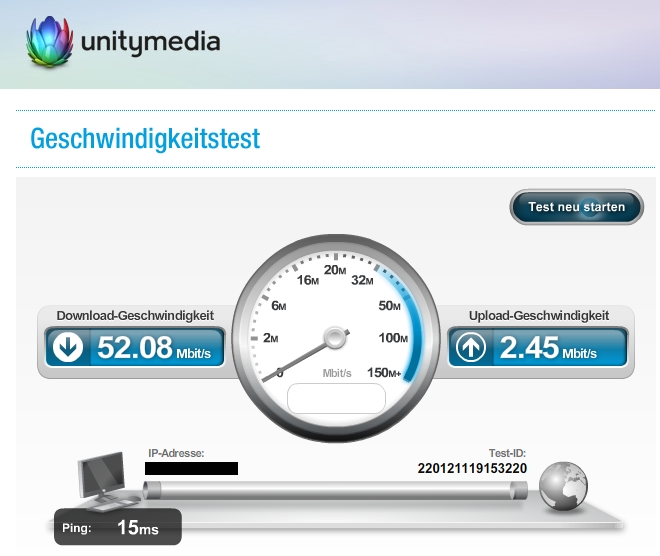The image size is (660, 556).
Task: Click the connection progress pipe bar
Action: [x=335, y=490]
